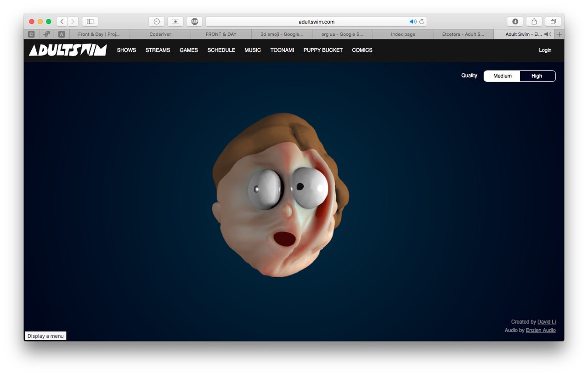Open the TOONAMI nav item
The image size is (588, 375).
pos(282,50)
